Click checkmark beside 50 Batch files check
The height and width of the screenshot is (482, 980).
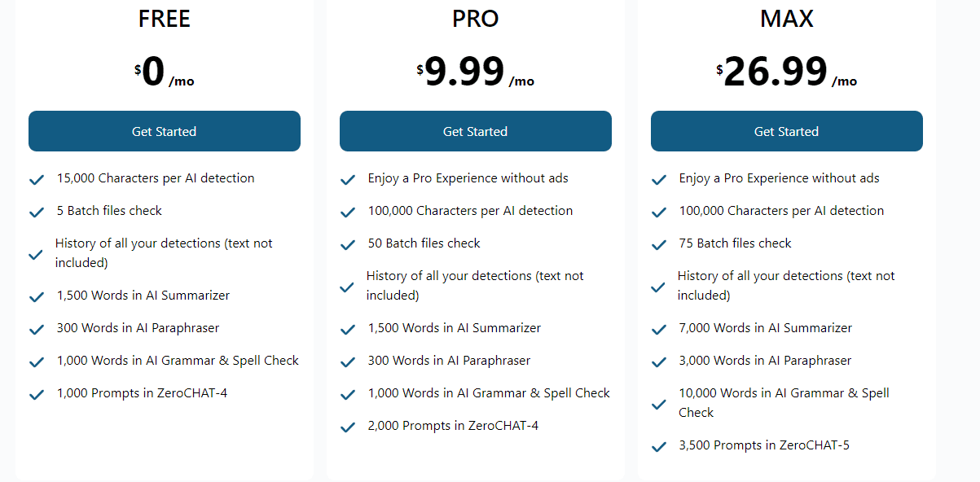point(348,245)
